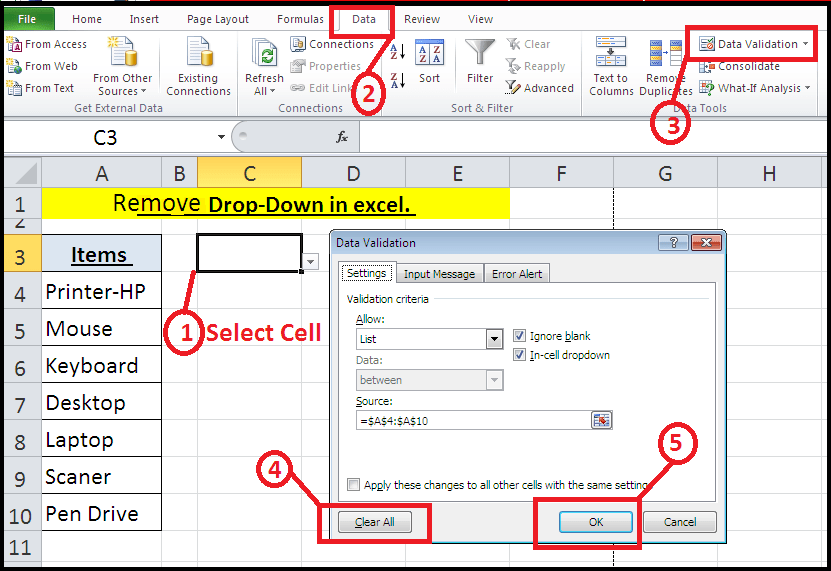Click column D header
Image resolution: width=831 pixels, height=571 pixels.
click(353, 173)
